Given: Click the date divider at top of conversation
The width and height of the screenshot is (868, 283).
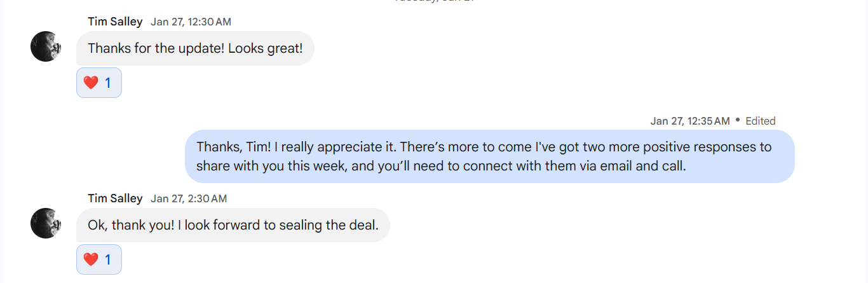Looking at the screenshot, I should coord(434,1).
